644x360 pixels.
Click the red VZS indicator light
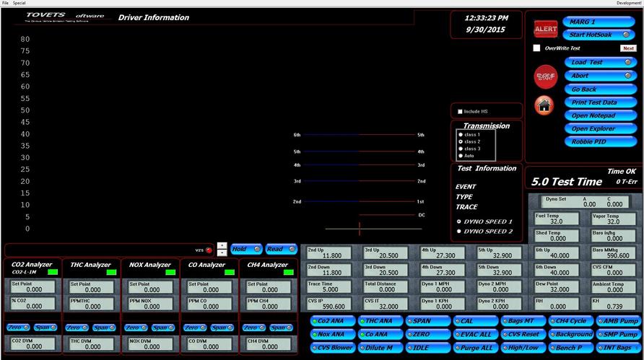click(x=209, y=250)
